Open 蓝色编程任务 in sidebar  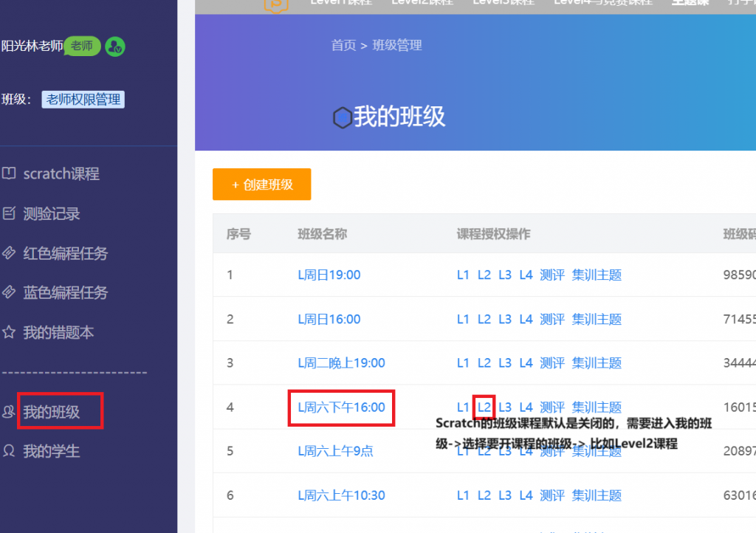point(66,292)
